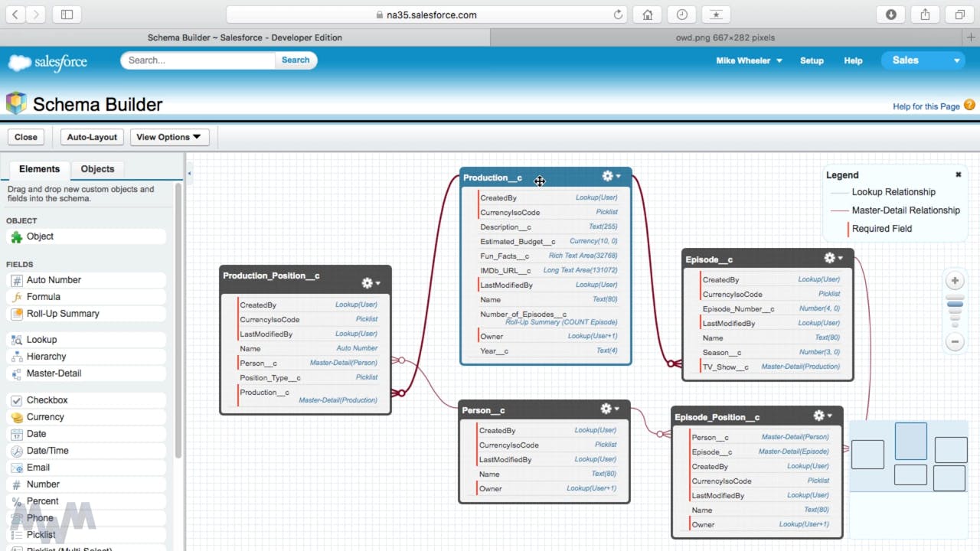Open the Mike Wheeler user menu

[749, 60]
